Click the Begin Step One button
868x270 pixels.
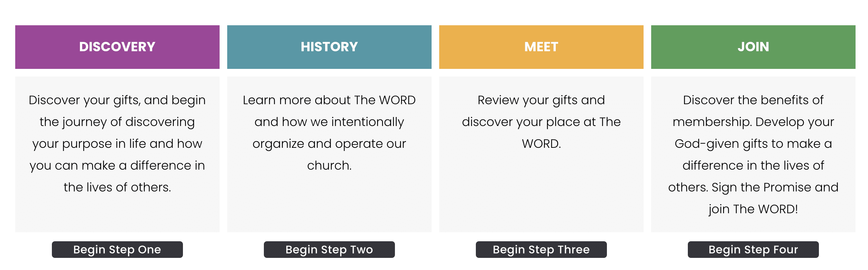(117, 249)
